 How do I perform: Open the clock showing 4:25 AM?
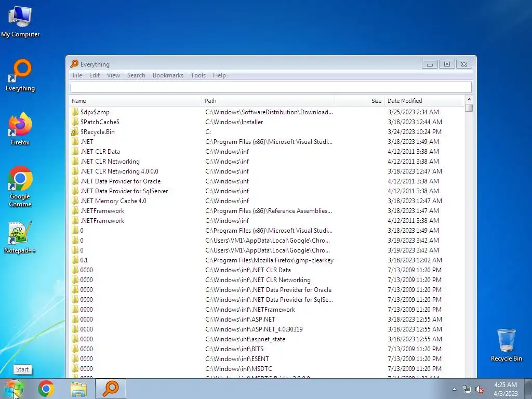click(x=506, y=389)
